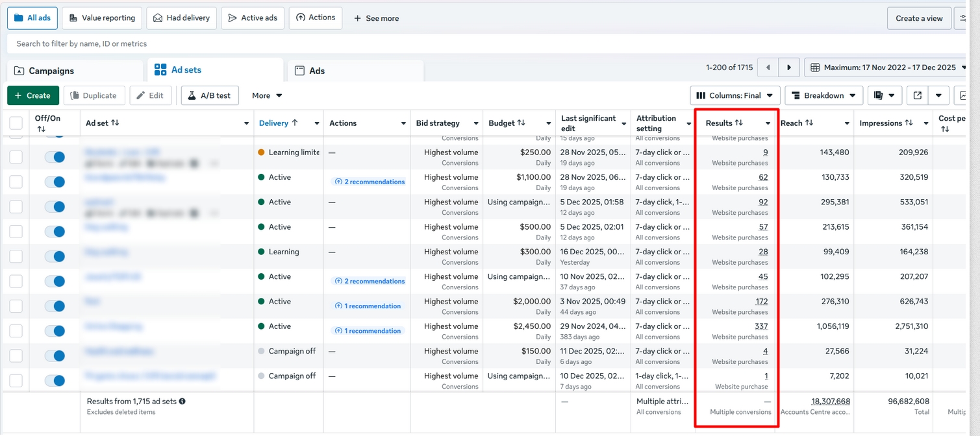Click the export/share arrow icon
Viewport: 980px width, 436px height.
point(917,95)
